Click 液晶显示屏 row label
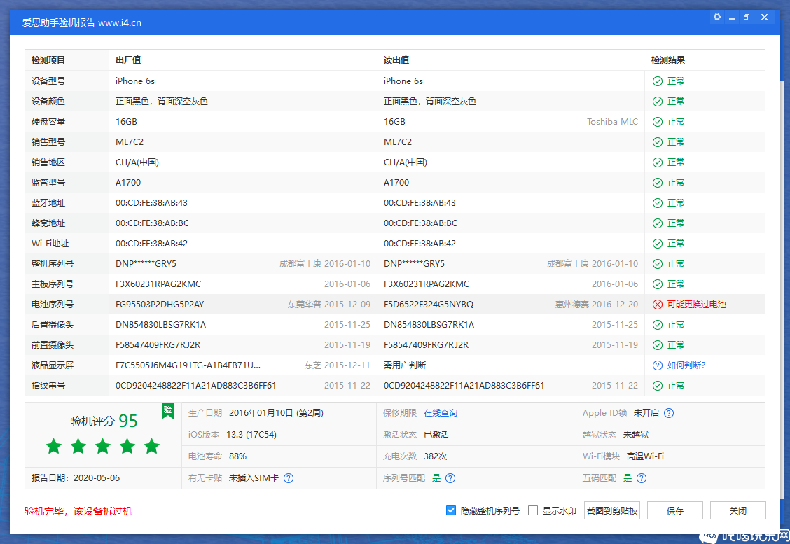790x544 pixels. [x=52, y=365]
